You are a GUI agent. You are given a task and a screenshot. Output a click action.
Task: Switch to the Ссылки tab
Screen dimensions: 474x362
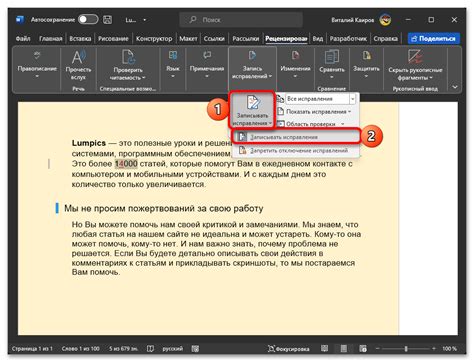click(x=214, y=39)
